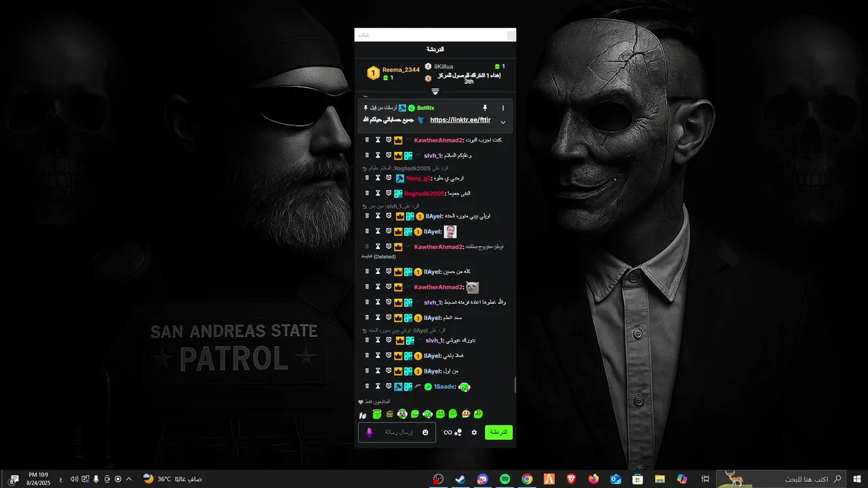The width and height of the screenshot is (868, 488).
Task: Ban icon on KawtherAhmad2's cat emote row
Action: tap(389, 287)
